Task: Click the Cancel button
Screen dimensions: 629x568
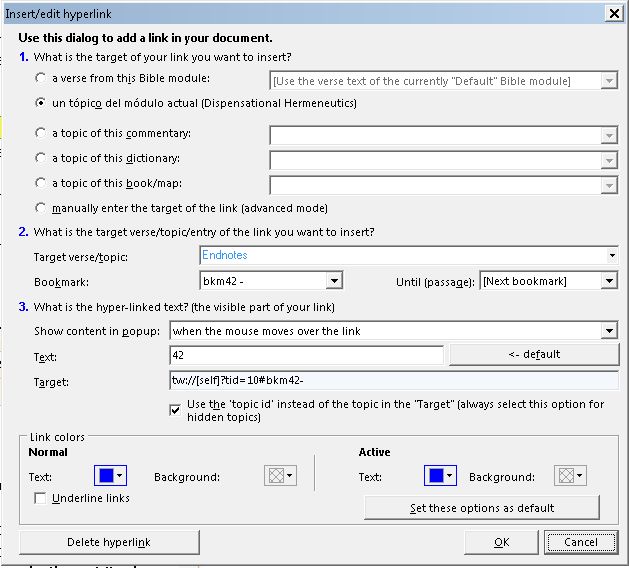Action: 581,542
